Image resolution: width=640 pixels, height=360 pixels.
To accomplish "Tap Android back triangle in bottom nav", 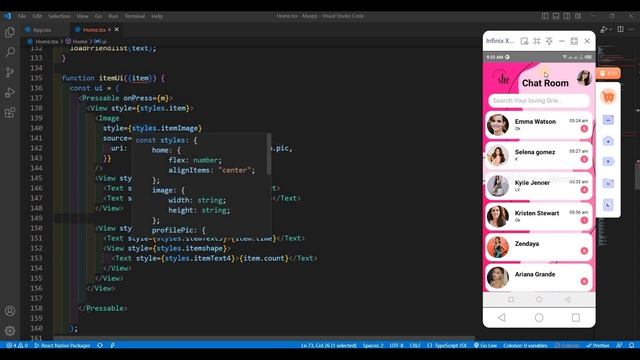I will (x=502, y=318).
